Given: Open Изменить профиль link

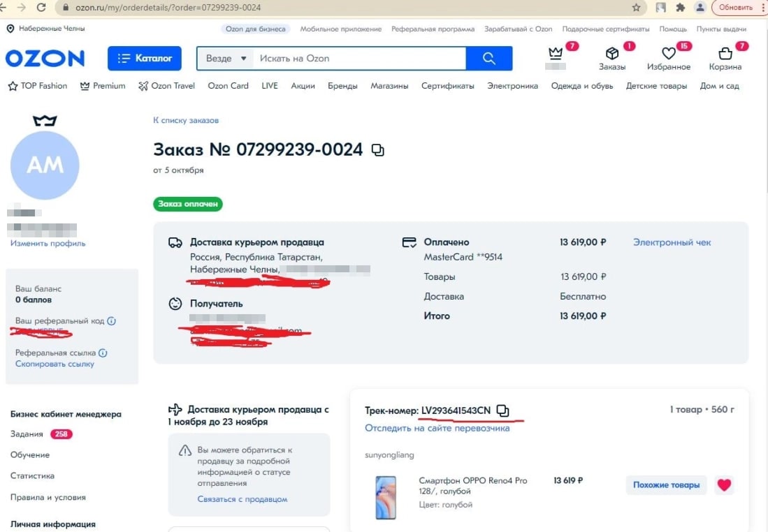Looking at the screenshot, I should click(48, 243).
